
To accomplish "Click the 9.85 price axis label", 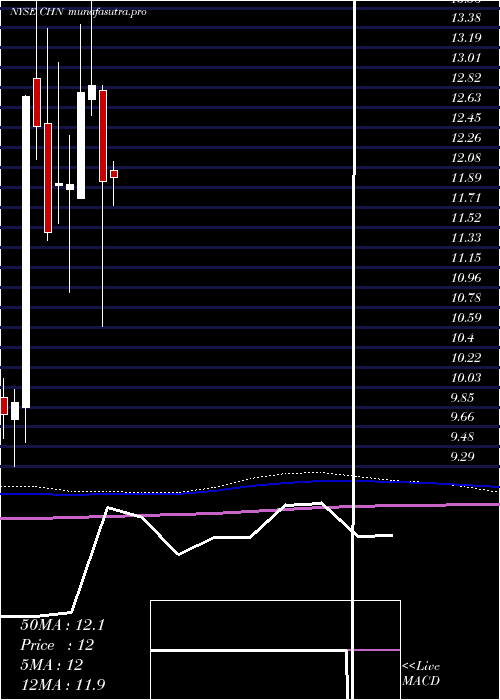I will 462,398.
